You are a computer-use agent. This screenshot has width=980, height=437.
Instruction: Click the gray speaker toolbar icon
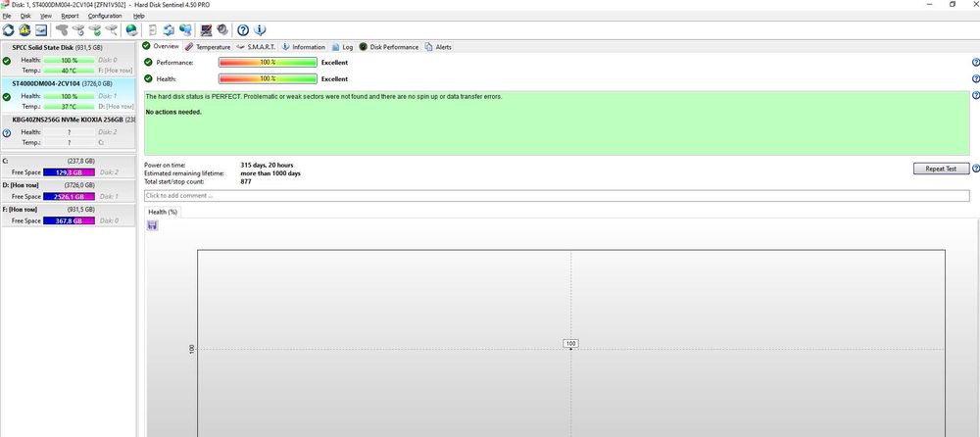click(x=222, y=30)
